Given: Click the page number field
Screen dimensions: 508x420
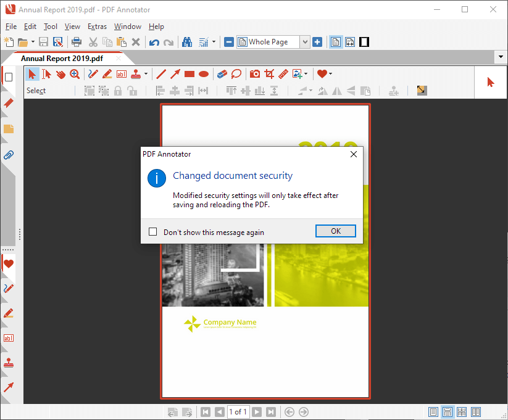Looking at the screenshot, I should click(x=238, y=412).
